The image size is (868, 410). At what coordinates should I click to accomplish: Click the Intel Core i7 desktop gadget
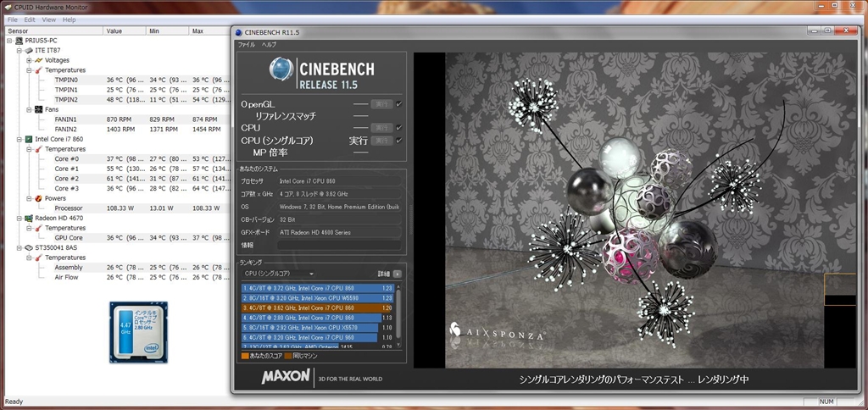pos(138,332)
